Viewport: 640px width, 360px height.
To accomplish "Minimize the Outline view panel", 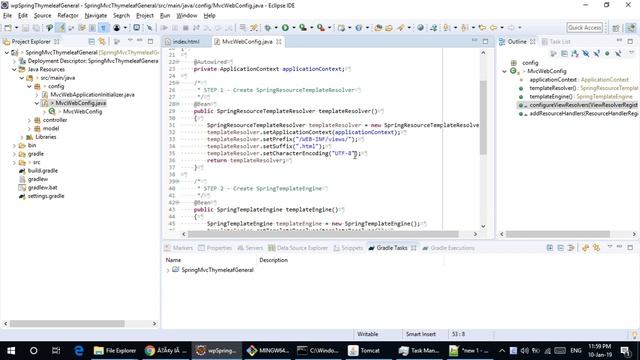I will 619,41.
